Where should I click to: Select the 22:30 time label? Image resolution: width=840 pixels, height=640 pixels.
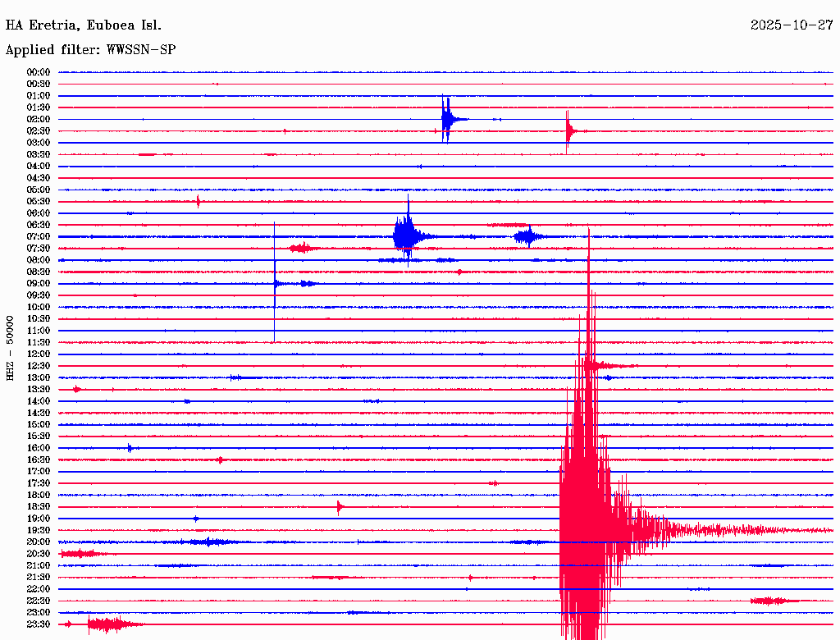click(39, 601)
